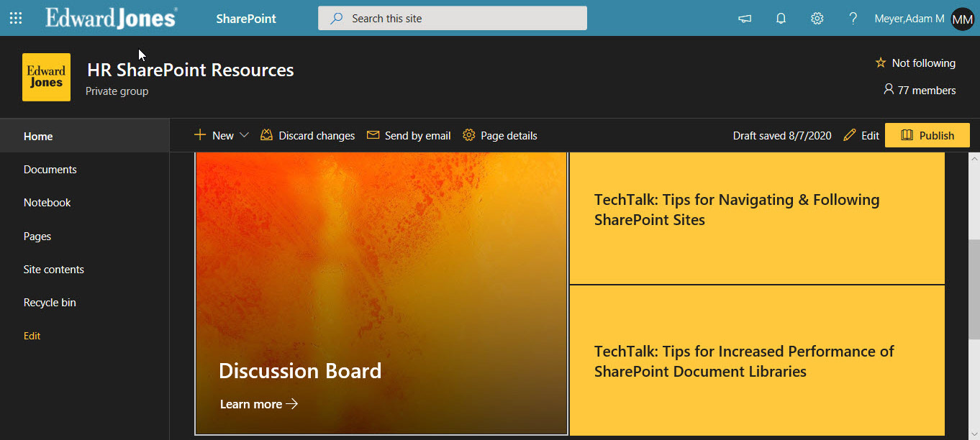
Task: Click the yellow Edward Jones site logo
Action: (47, 77)
